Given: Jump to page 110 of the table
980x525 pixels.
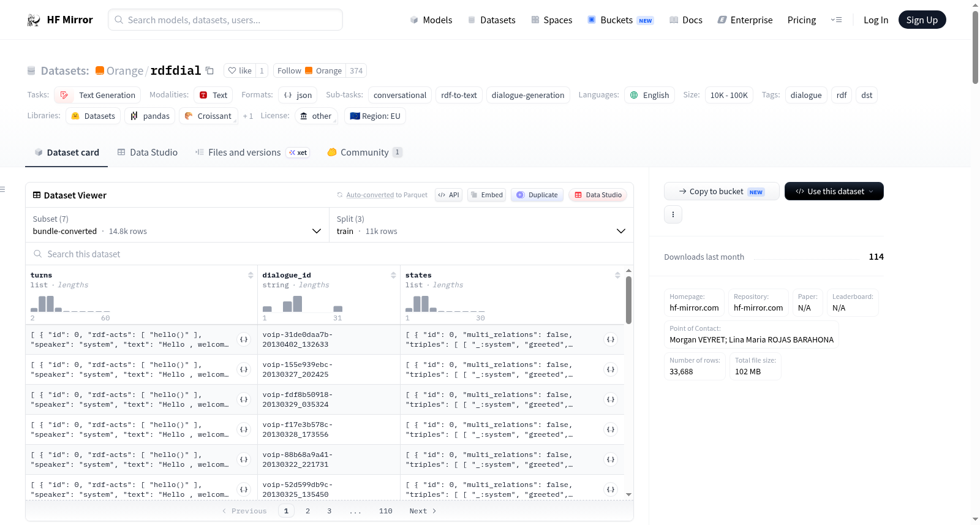Looking at the screenshot, I should [386, 511].
